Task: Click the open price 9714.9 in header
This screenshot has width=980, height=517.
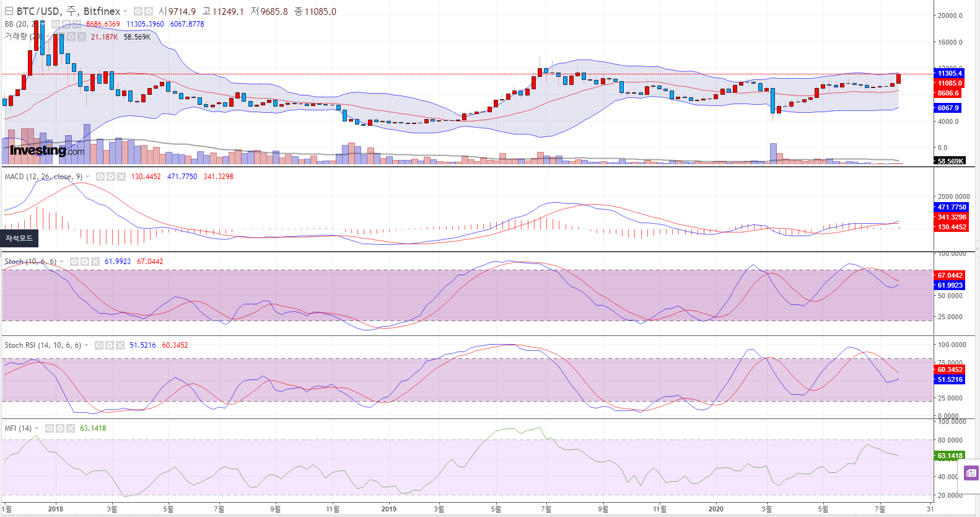Action: pyautogui.click(x=182, y=12)
